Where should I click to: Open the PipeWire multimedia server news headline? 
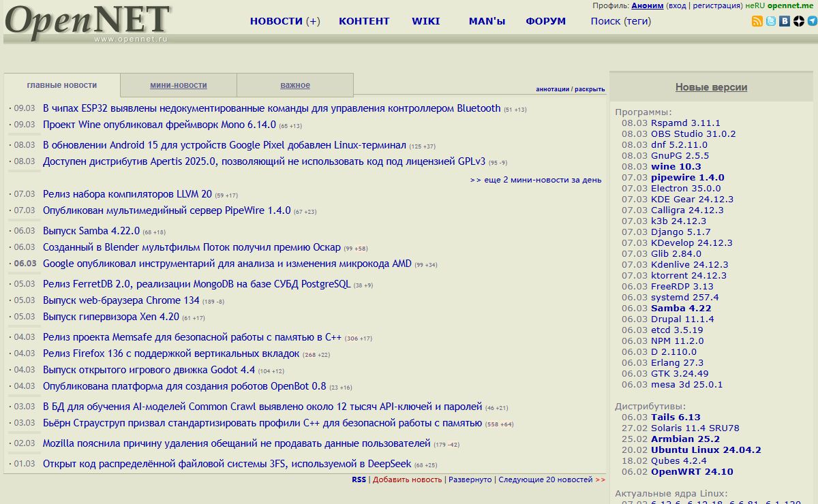pyautogui.click(x=166, y=210)
